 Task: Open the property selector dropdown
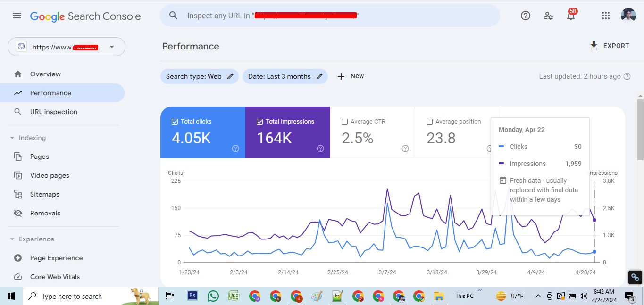point(112,47)
